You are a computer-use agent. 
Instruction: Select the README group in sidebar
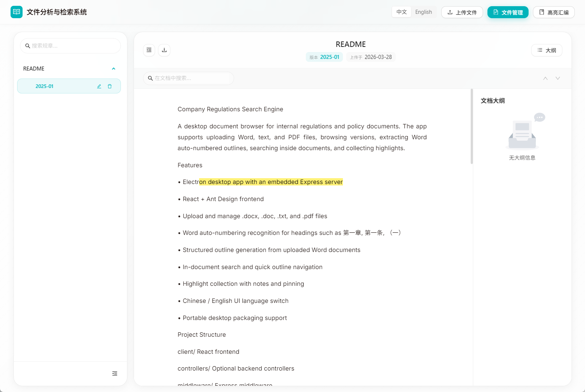[34, 69]
